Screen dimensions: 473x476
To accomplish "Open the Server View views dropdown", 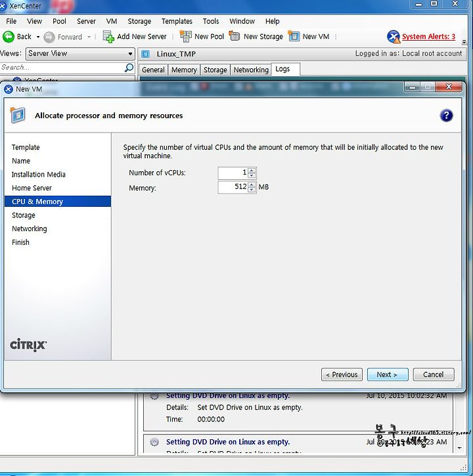I will (80, 53).
